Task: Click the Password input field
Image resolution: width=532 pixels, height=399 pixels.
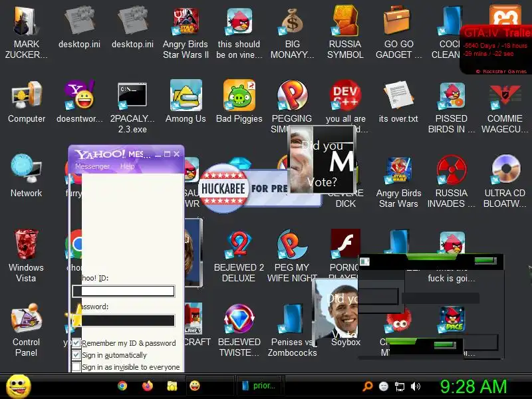Action: [x=124, y=321]
